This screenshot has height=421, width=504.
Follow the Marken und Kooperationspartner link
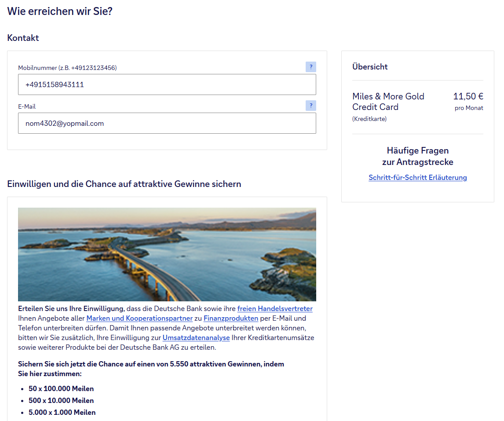tap(139, 318)
